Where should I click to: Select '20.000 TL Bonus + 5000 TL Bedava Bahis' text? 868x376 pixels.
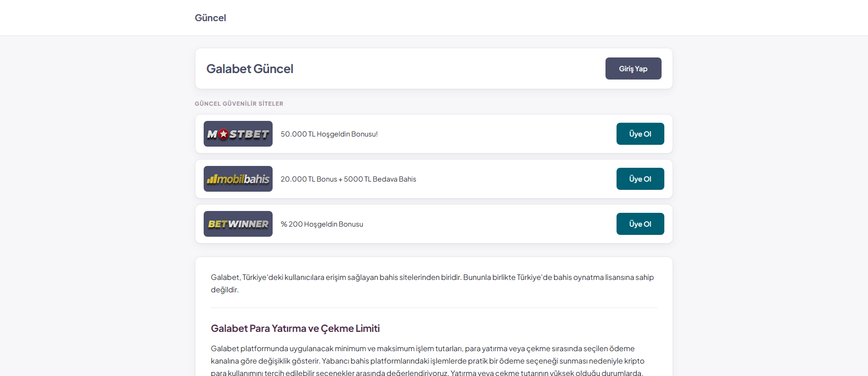point(348,179)
